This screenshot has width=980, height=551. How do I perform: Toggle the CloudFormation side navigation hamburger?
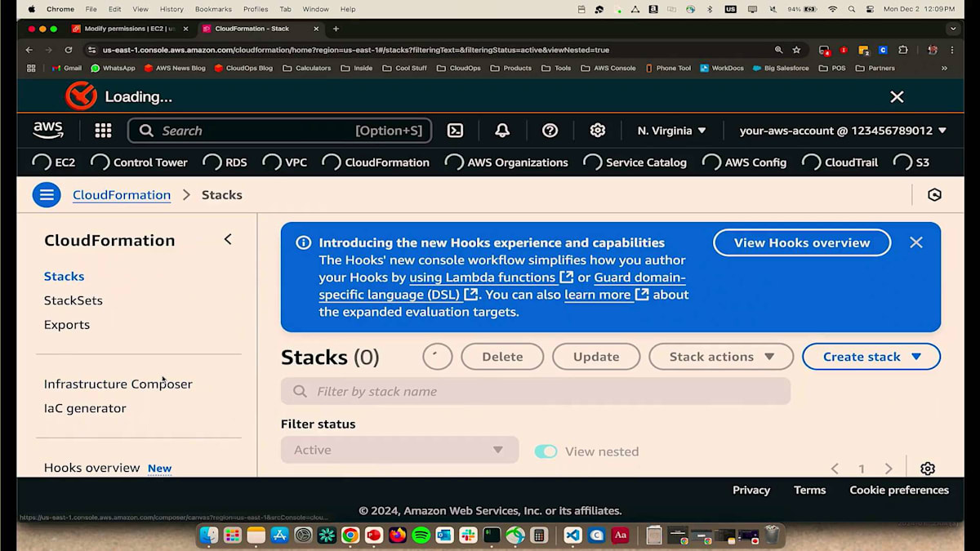(x=47, y=195)
